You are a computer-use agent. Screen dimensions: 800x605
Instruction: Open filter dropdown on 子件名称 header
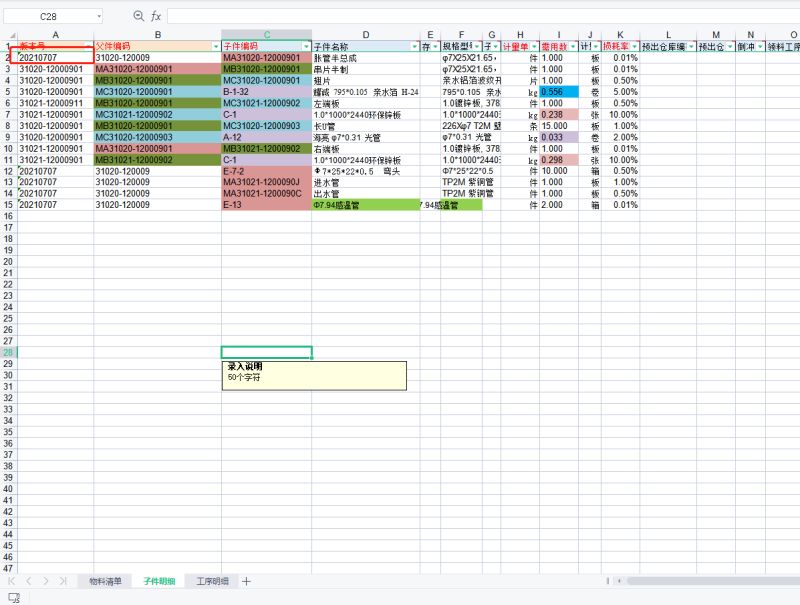tap(414, 46)
